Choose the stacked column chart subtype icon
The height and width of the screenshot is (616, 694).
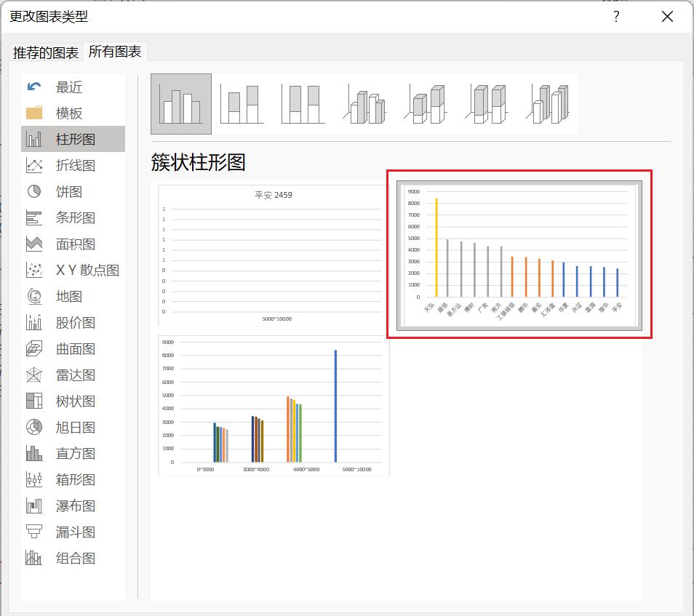[242, 104]
